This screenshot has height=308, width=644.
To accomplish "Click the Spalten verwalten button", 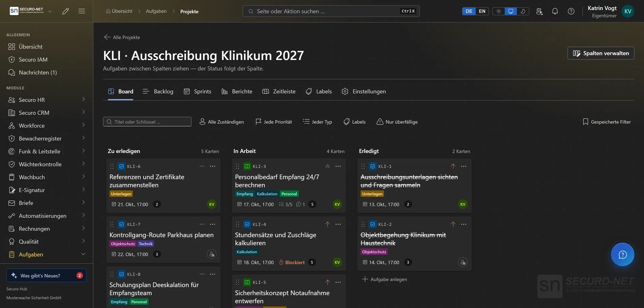I will click(x=601, y=53).
